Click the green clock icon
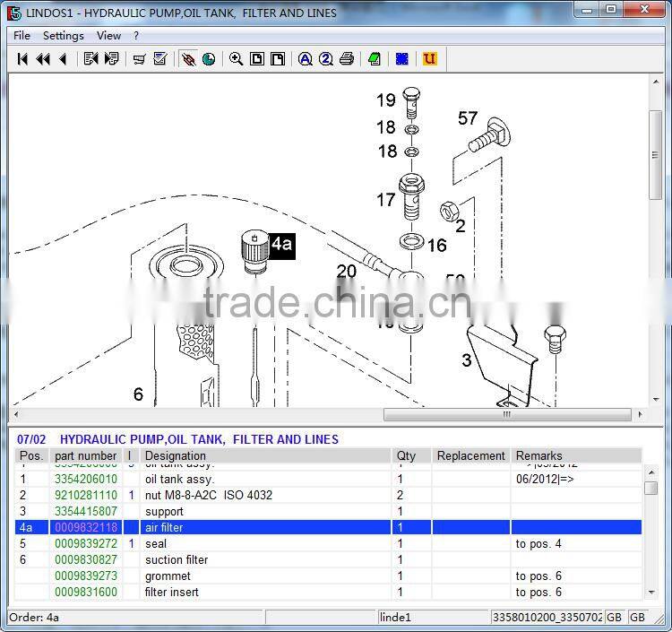The height and width of the screenshot is (632, 672). 209,59
